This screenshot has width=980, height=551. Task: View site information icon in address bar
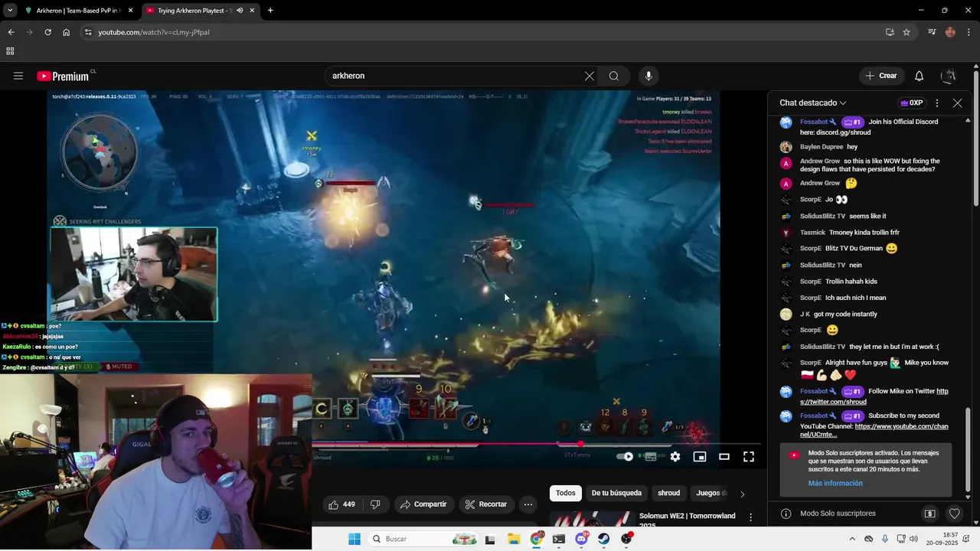tap(88, 32)
